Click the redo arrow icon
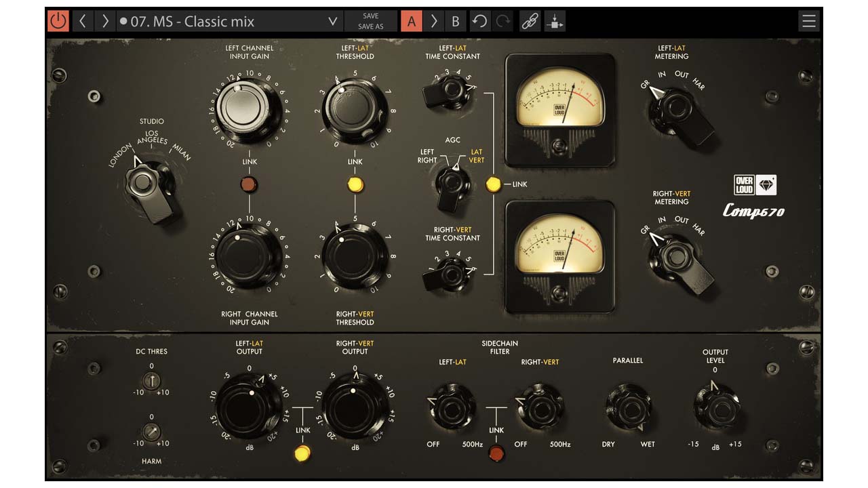The width and height of the screenshot is (868, 488). point(502,21)
